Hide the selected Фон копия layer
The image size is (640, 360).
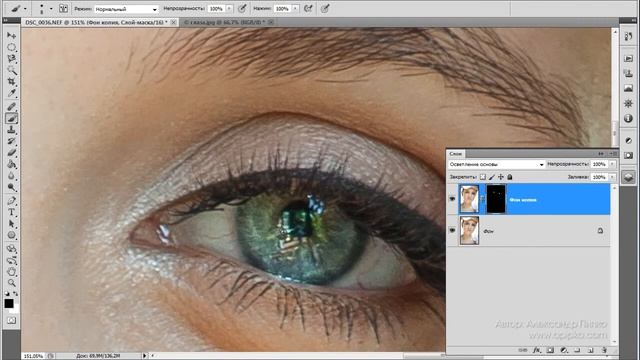tap(452, 199)
